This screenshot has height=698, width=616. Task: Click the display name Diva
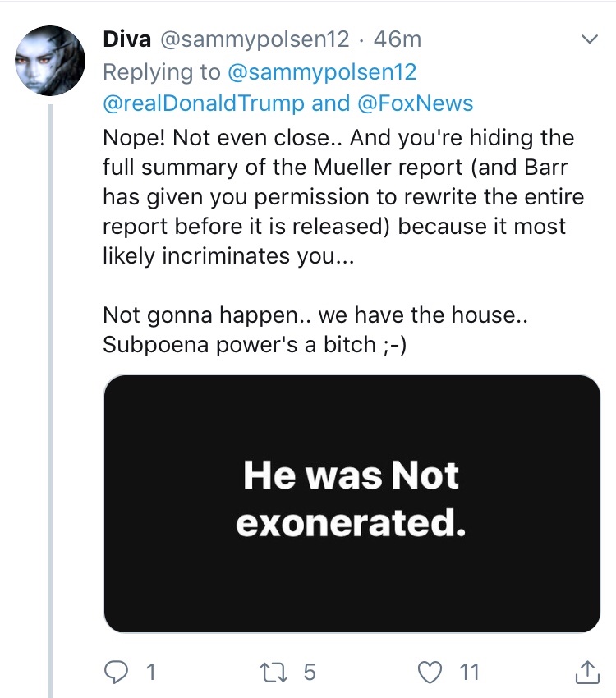(126, 39)
